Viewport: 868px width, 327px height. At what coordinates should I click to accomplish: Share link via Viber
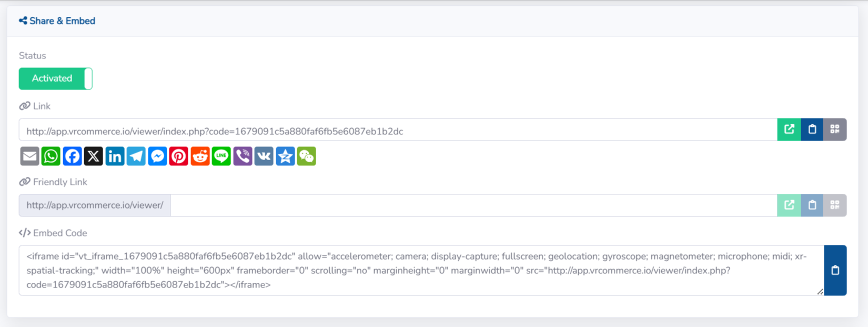pos(243,156)
